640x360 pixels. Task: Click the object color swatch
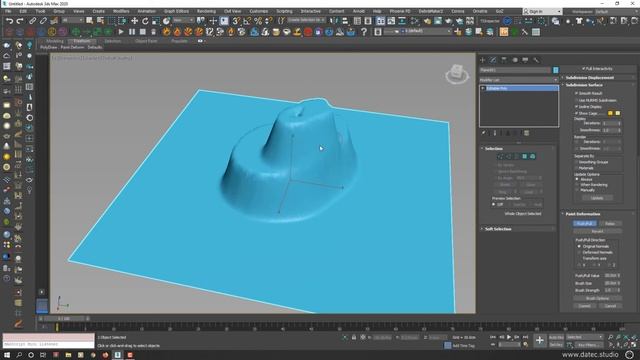click(x=556, y=70)
